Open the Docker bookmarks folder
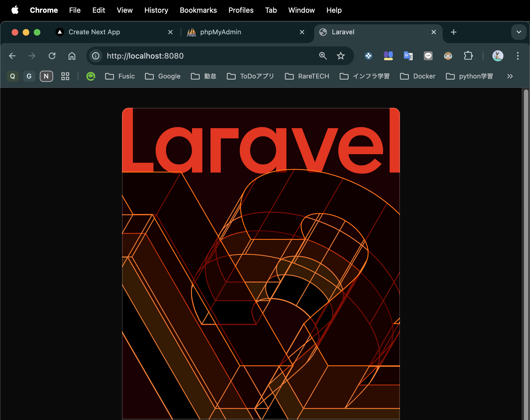Screen dimensions: 530x420 point(418,76)
